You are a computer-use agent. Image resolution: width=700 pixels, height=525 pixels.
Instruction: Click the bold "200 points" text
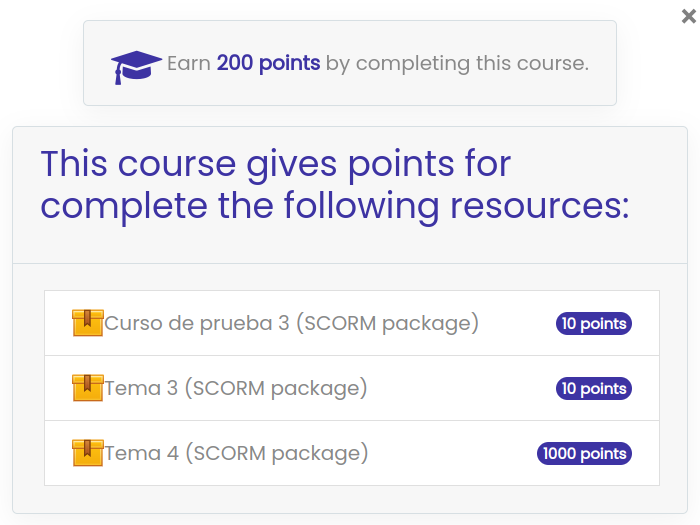click(268, 63)
